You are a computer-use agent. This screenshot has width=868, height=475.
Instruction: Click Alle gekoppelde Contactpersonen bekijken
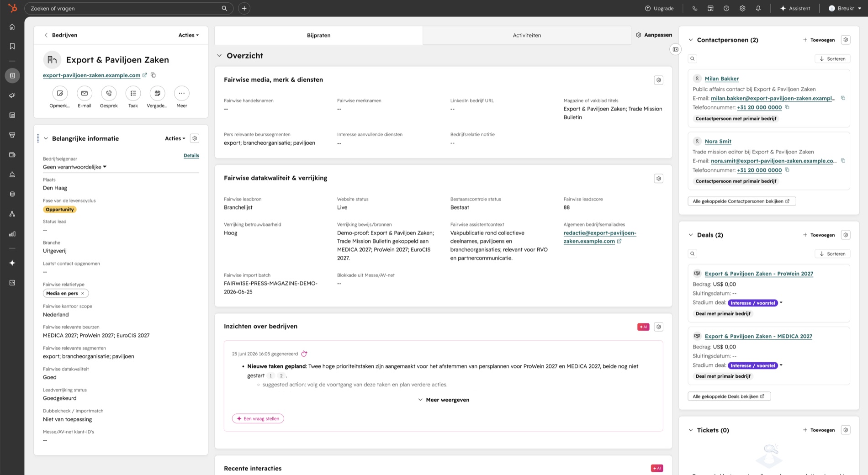click(x=741, y=201)
